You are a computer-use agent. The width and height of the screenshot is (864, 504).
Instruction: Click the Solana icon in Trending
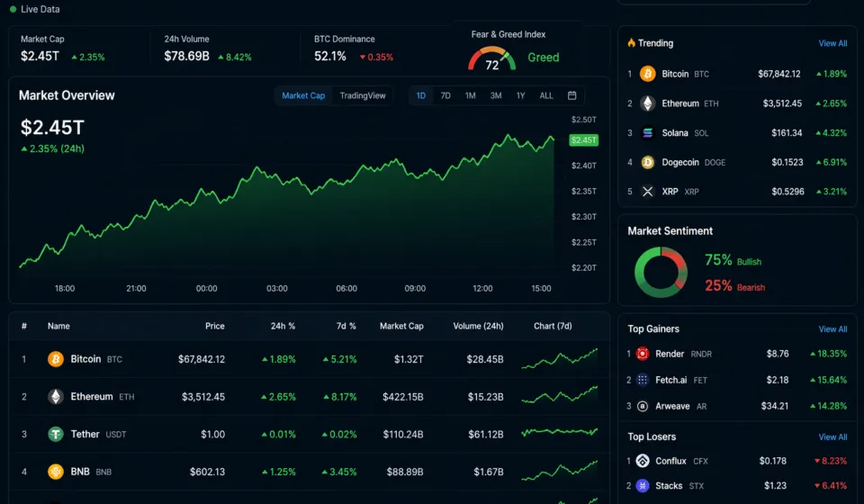point(647,133)
